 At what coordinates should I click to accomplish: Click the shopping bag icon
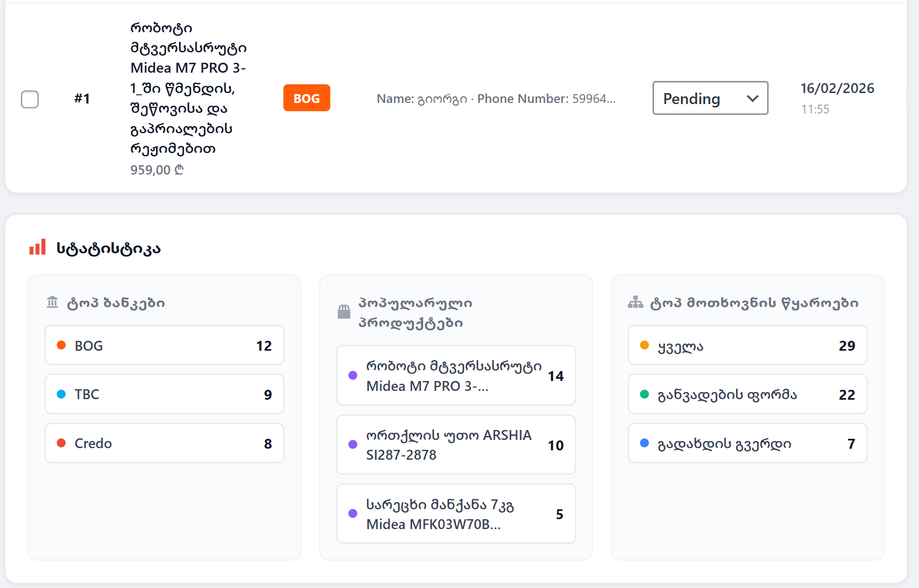coord(344,312)
